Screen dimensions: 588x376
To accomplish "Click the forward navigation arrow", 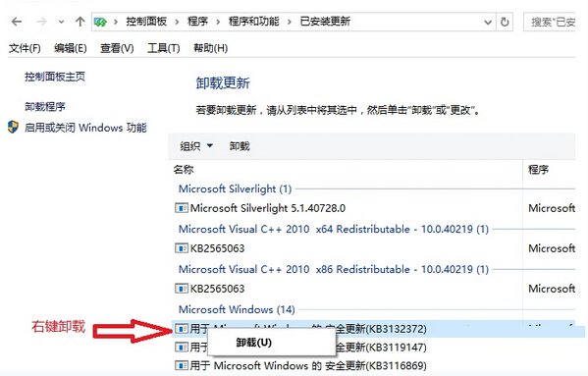I will (41, 22).
